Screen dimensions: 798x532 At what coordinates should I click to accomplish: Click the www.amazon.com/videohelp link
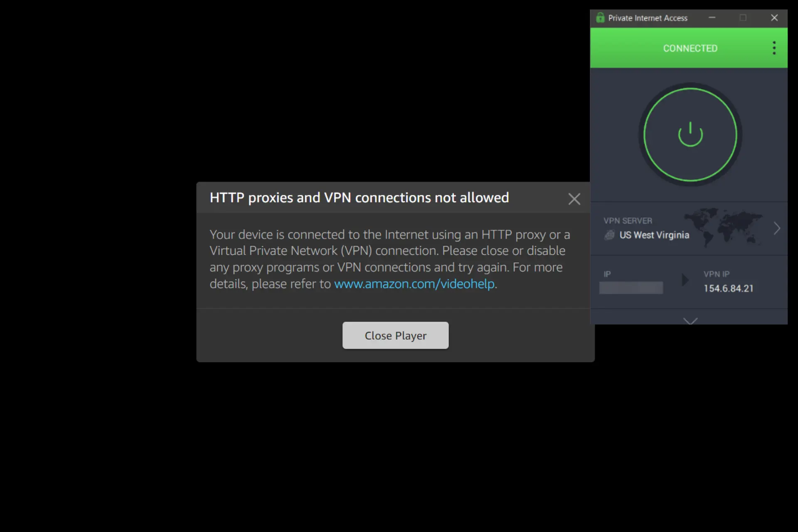414,284
